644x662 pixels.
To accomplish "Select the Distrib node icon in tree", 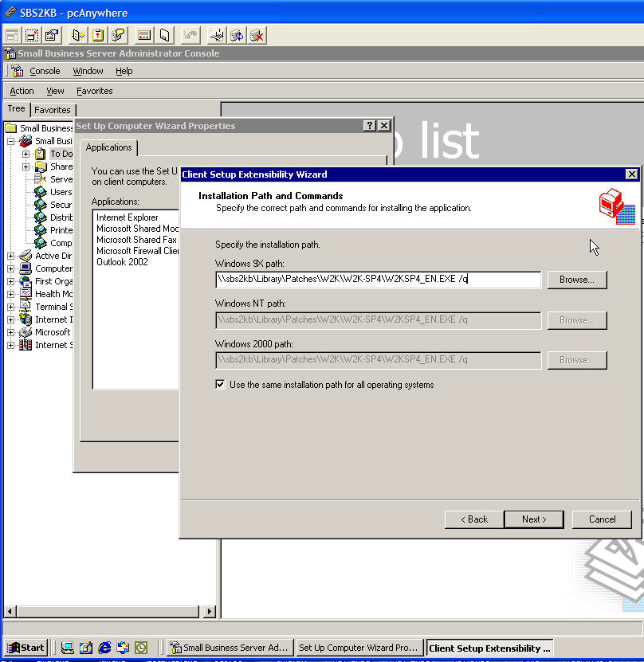I will (x=41, y=217).
